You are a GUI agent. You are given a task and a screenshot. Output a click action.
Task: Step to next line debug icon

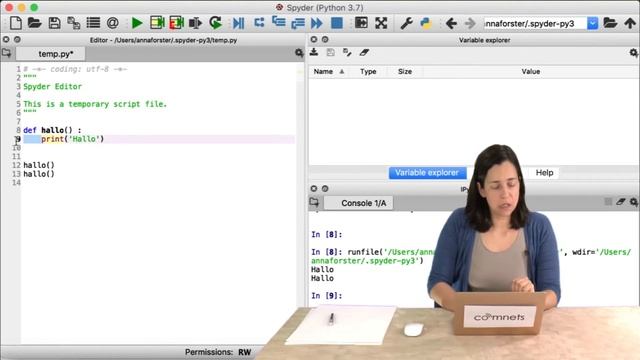pyautogui.click(x=259, y=22)
